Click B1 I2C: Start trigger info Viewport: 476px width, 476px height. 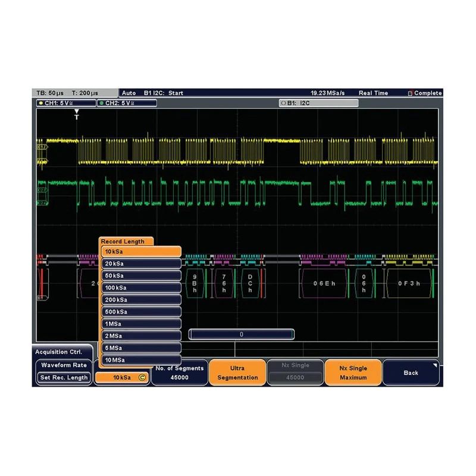coord(163,93)
